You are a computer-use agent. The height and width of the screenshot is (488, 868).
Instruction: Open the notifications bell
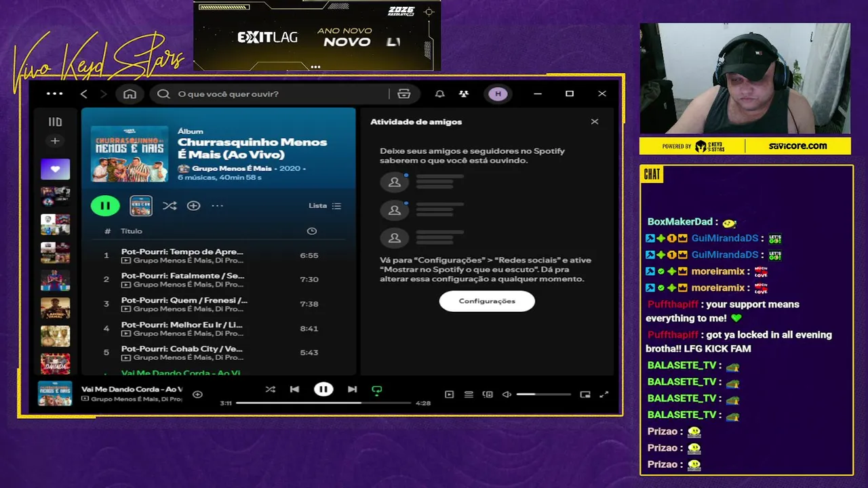[x=440, y=94]
